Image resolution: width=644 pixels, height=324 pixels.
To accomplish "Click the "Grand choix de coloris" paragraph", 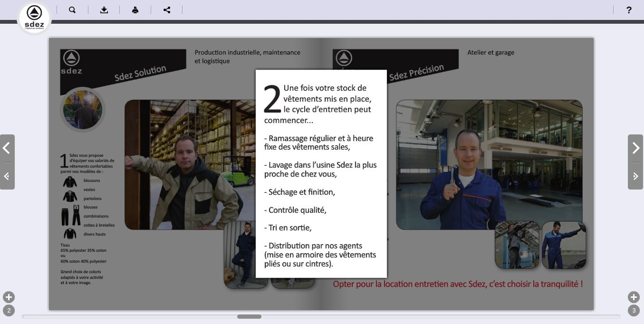I will tap(81, 277).
